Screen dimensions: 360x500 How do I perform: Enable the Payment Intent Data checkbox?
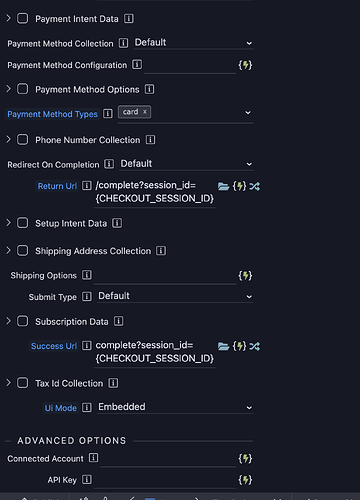point(22,18)
